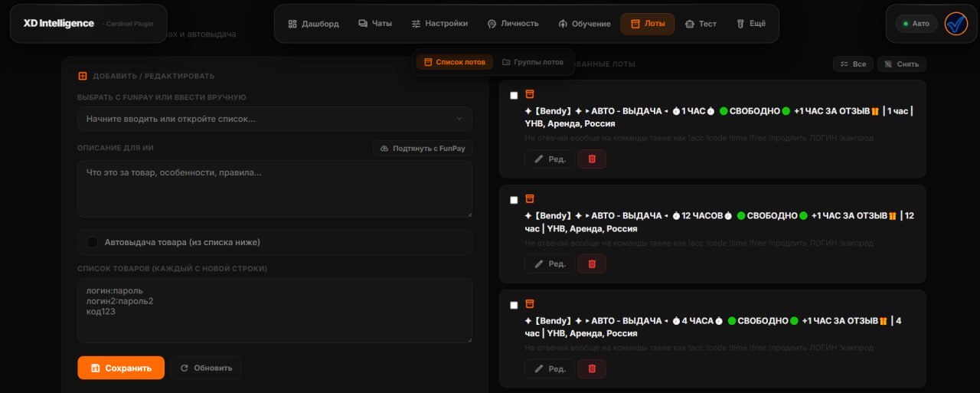Enable Автовыдача товара checkbox

tap(93, 242)
